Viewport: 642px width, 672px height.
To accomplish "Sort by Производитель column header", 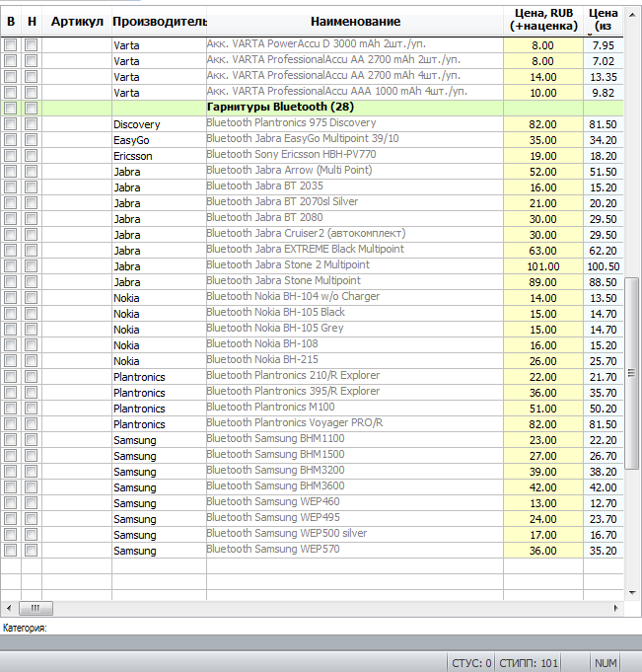I will (x=160, y=22).
